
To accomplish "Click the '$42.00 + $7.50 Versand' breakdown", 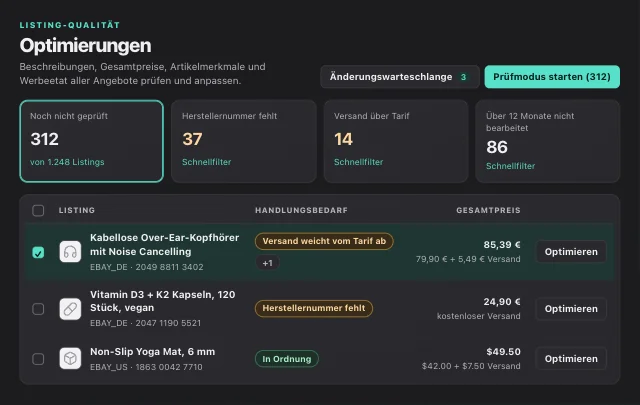I will click(471, 366).
